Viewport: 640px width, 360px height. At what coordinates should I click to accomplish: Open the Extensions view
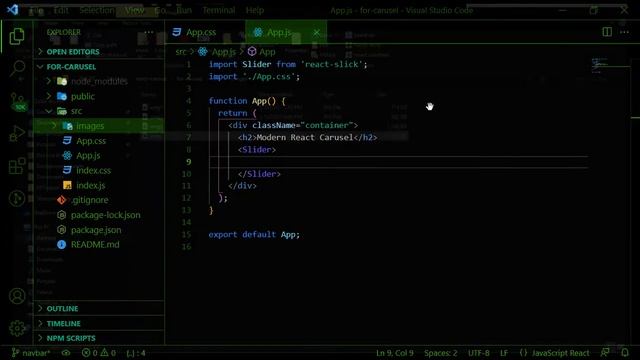tap(17, 166)
